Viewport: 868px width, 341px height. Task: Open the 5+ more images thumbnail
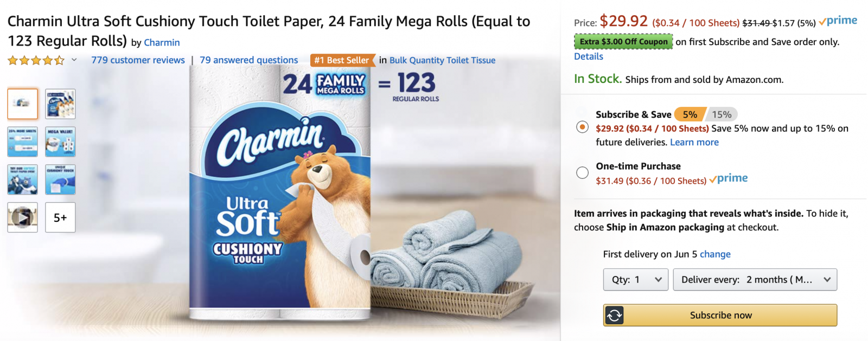coord(60,217)
